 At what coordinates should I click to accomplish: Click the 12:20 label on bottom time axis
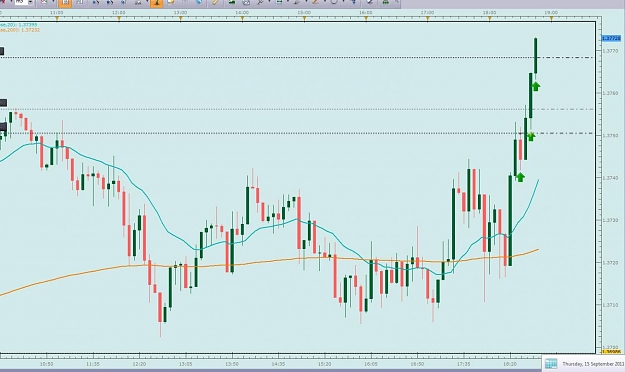139,364
